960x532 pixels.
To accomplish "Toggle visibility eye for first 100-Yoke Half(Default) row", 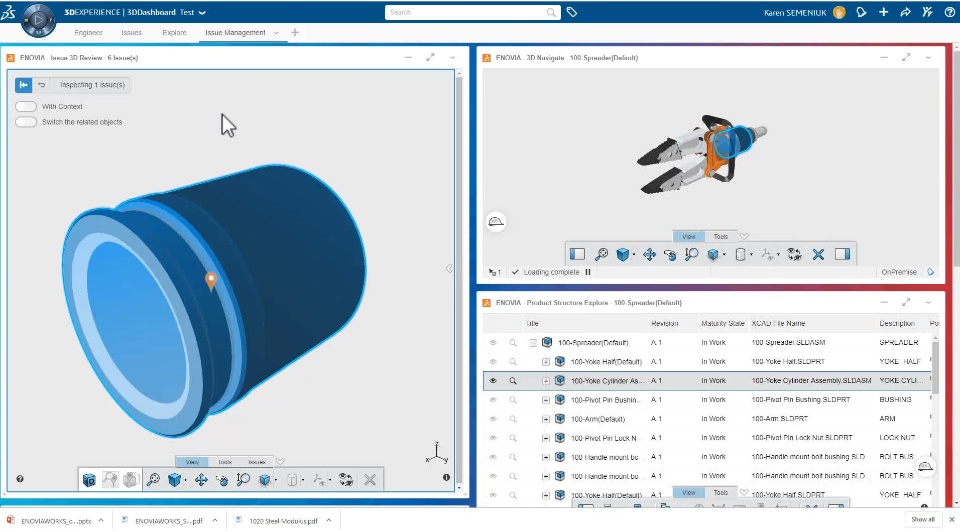I will click(x=493, y=361).
